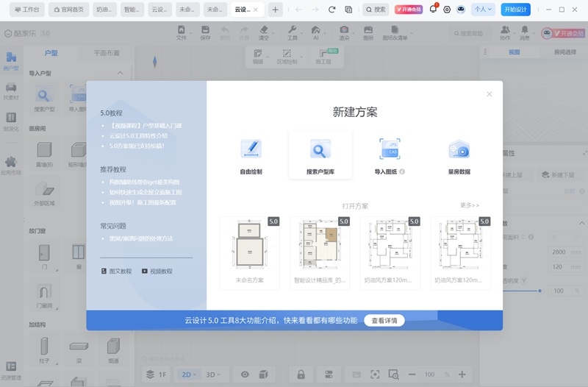This screenshot has width=588, height=387.
Task: Click the 2800 mm input field
Action: (565, 252)
